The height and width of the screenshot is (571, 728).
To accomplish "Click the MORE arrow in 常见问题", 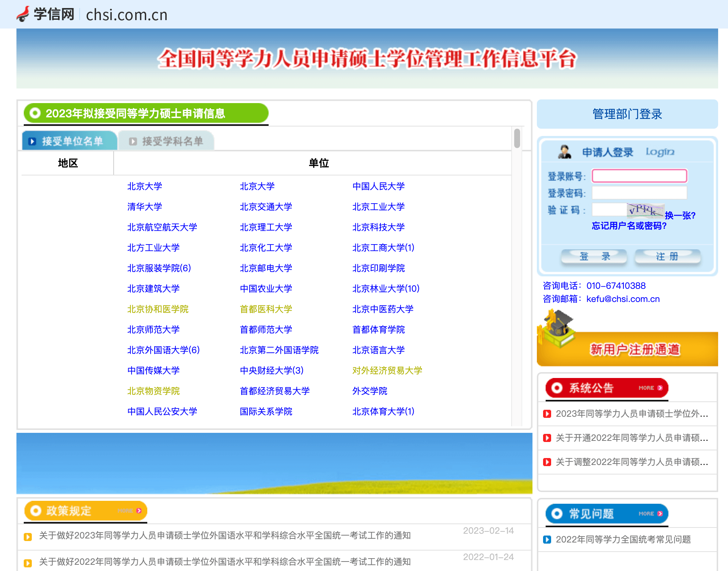I will (660, 514).
